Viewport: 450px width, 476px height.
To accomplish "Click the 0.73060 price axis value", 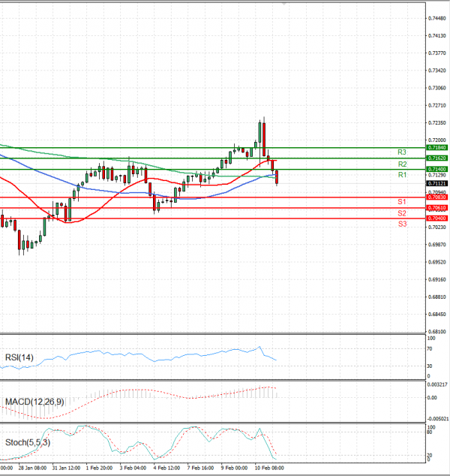I will click(x=437, y=88).
